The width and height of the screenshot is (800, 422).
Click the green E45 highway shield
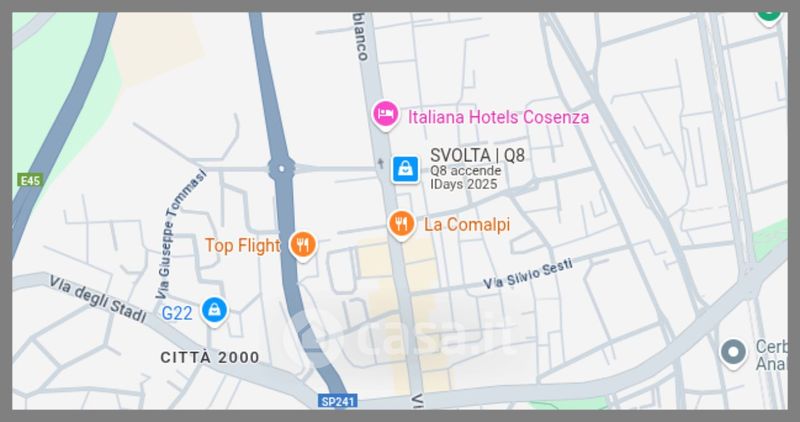[x=30, y=180]
